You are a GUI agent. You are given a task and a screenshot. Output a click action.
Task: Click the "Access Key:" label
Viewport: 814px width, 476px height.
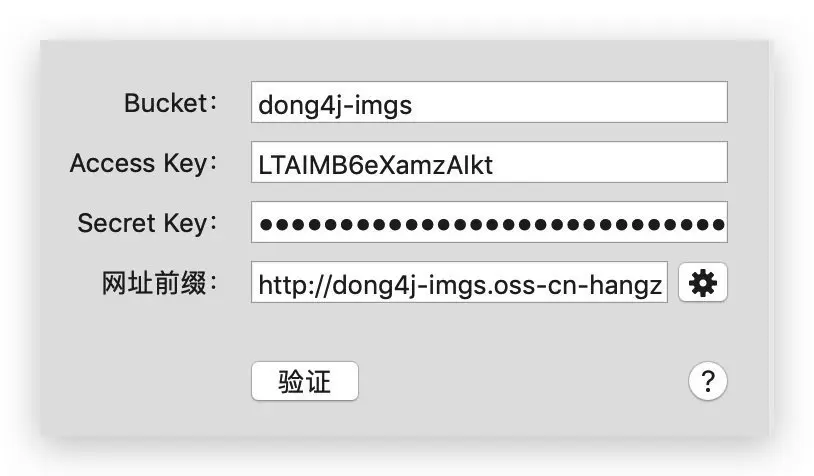(143, 163)
